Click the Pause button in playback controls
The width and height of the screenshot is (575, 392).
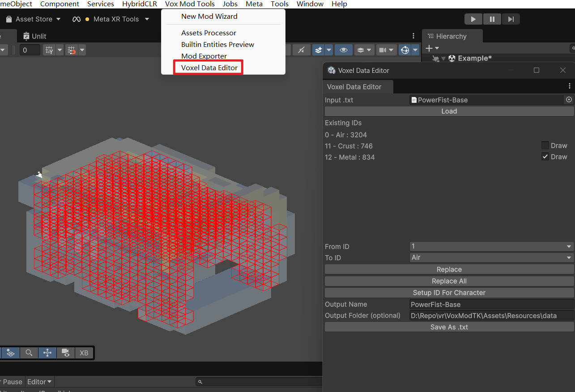[x=492, y=19]
